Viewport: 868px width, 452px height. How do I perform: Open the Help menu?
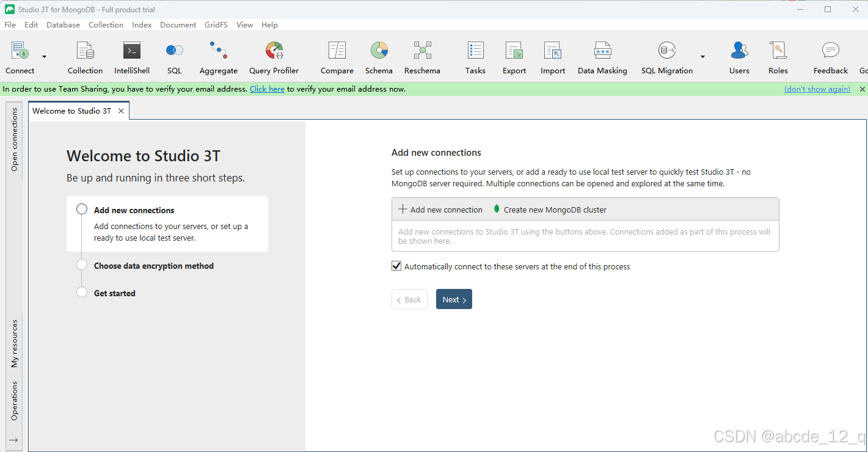click(x=269, y=25)
